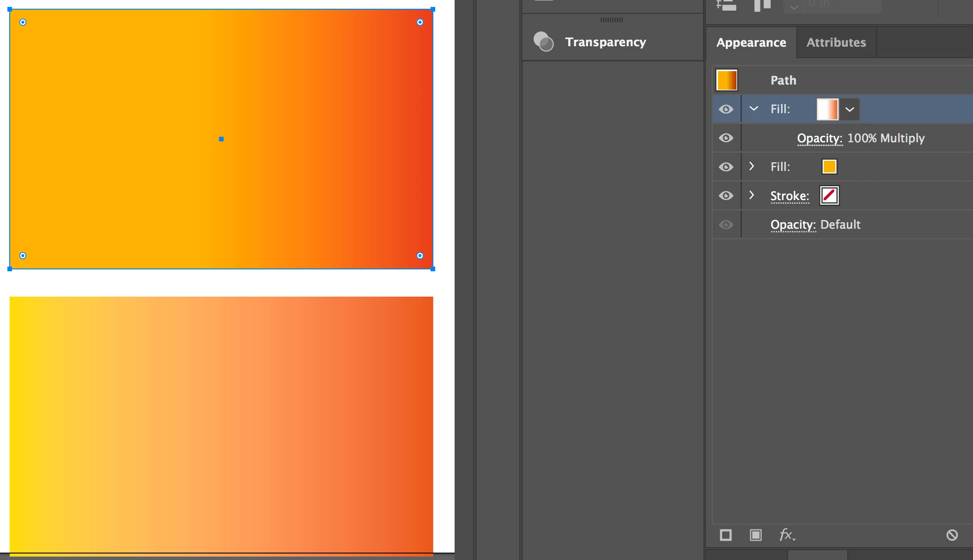
Task: Open the fx Add New Effect menu
Action: click(787, 535)
